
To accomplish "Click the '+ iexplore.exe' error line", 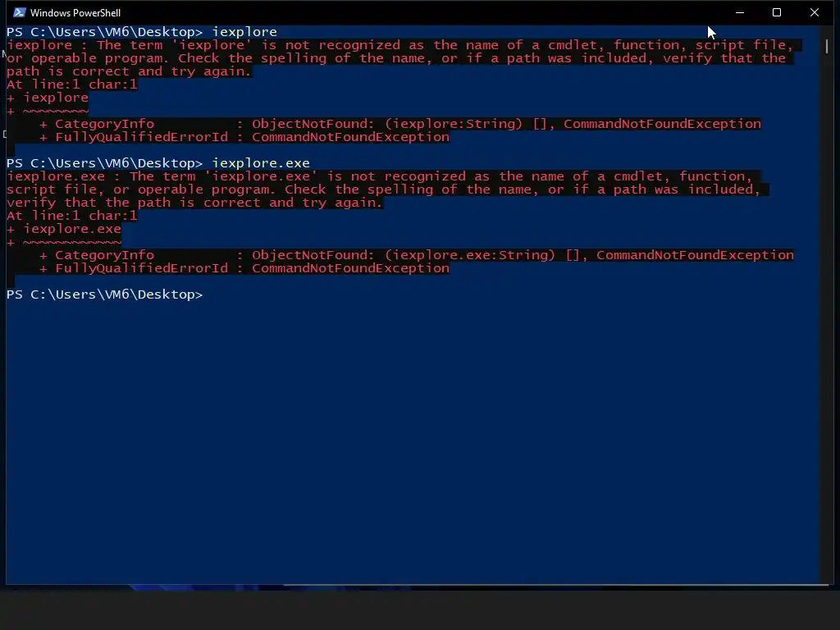I will click(64, 229).
